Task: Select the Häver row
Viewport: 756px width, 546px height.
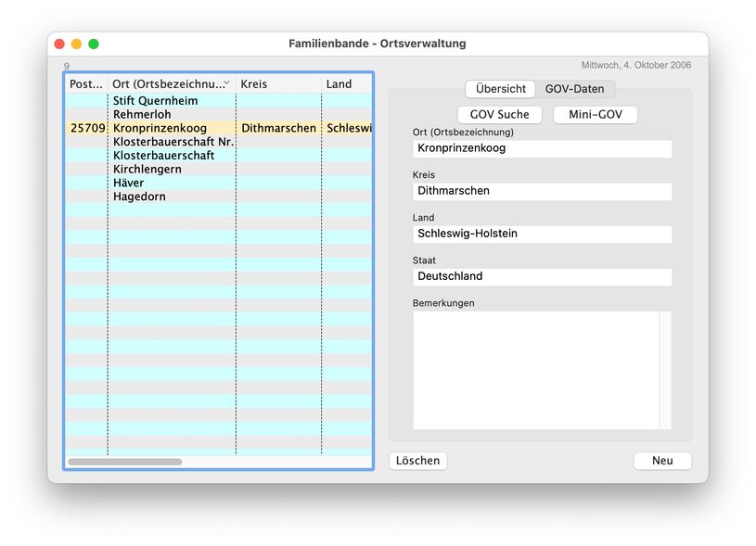Action: (129, 184)
